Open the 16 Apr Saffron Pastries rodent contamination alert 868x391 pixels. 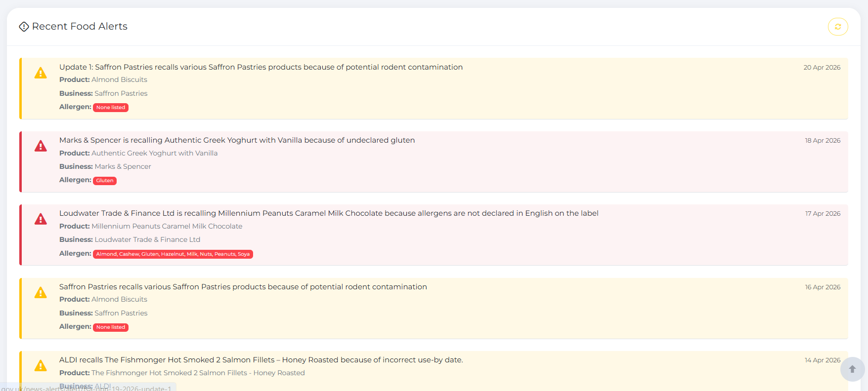pos(243,287)
